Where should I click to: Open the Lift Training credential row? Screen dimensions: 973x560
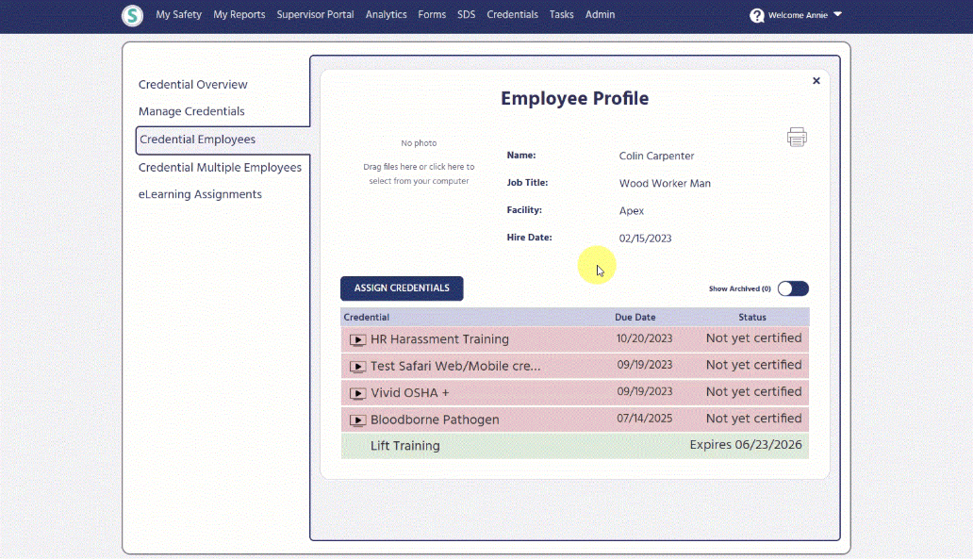tap(574, 446)
